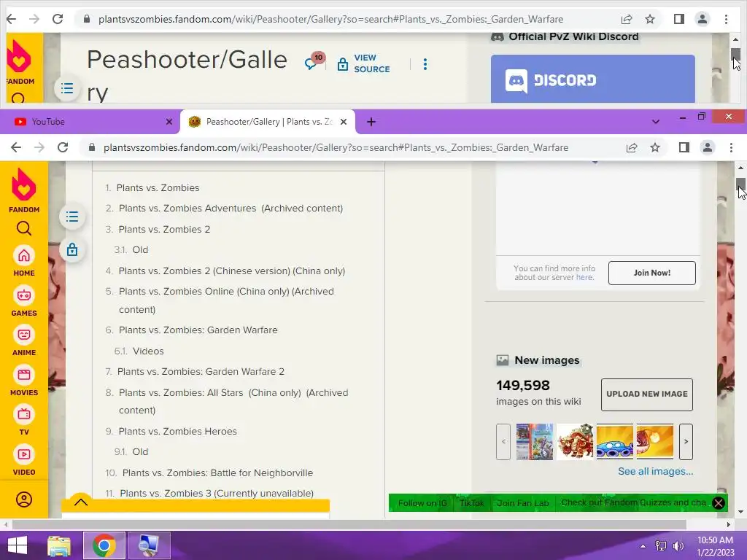This screenshot has width=747, height=560.
Task: Click VIEW SOURCE in the back window
Action: 363,63
